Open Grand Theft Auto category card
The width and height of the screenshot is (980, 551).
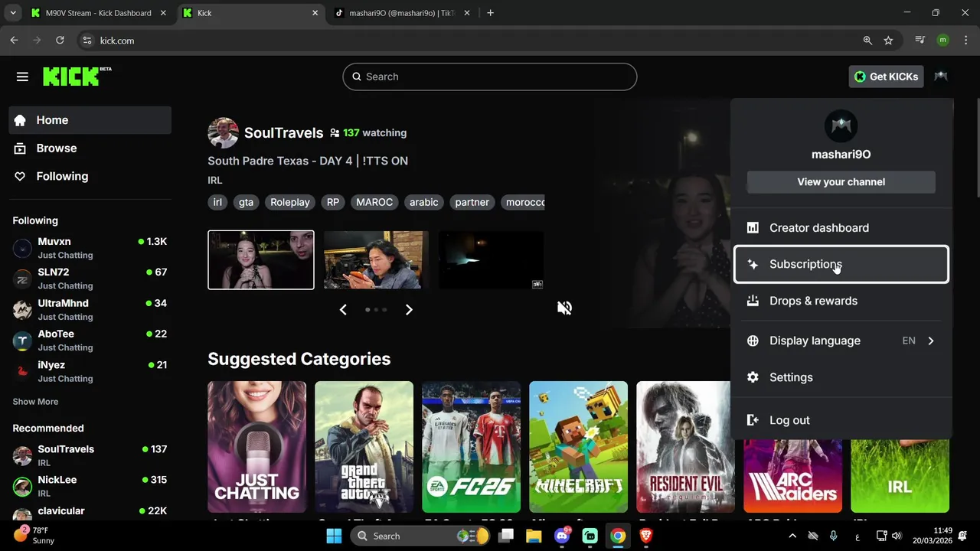364,447
